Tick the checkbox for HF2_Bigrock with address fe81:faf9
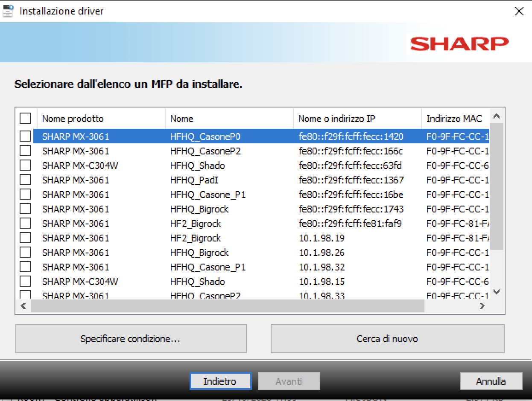The height and width of the screenshot is (401, 532). (x=25, y=223)
